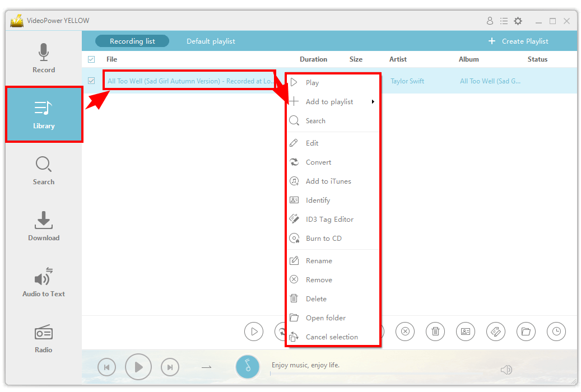The height and width of the screenshot is (392, 581).
Task: Switch to the Default playlist tab
Action: click(211, 41)
